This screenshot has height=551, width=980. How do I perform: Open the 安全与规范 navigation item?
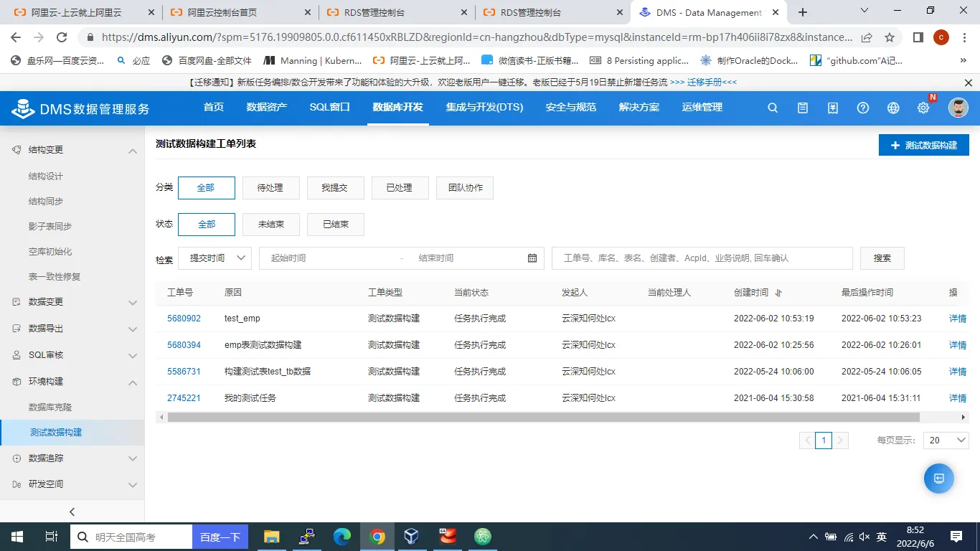(571, 108)
